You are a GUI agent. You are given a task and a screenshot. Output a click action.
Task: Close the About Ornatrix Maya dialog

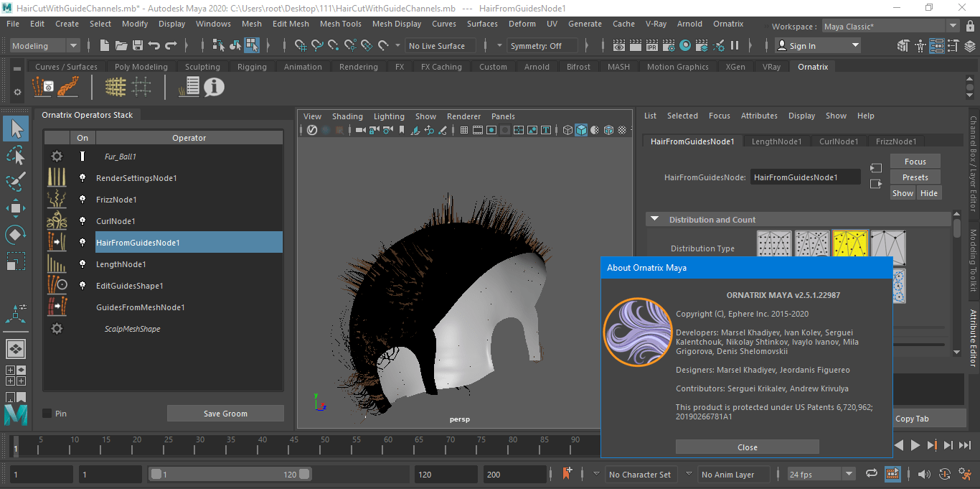[x=747, y=447]
